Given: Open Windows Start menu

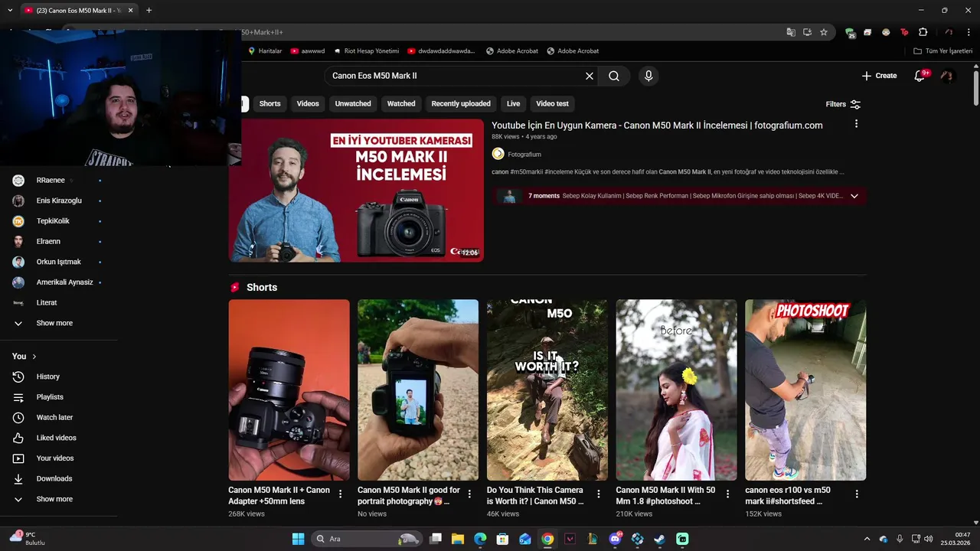Looking at the screenshot, I should pos(298,539).
